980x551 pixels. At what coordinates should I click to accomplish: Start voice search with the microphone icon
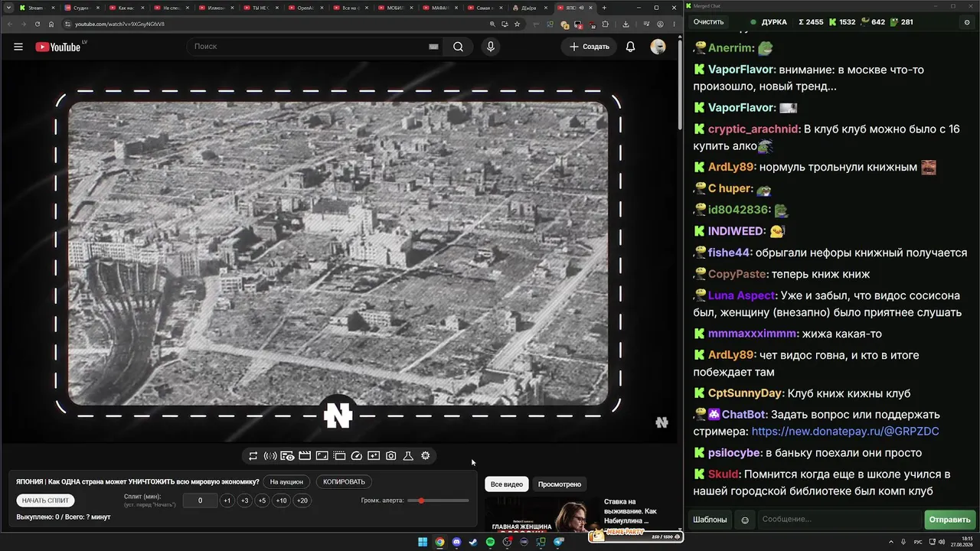(x=491, y=47)
